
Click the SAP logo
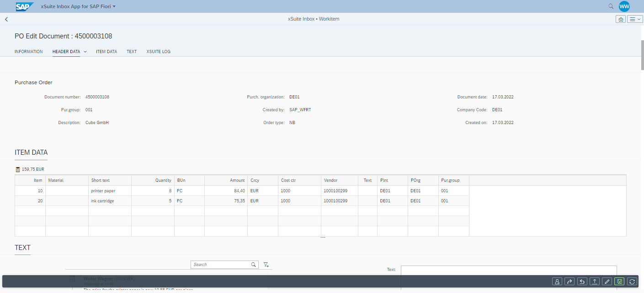coord(25,6)
